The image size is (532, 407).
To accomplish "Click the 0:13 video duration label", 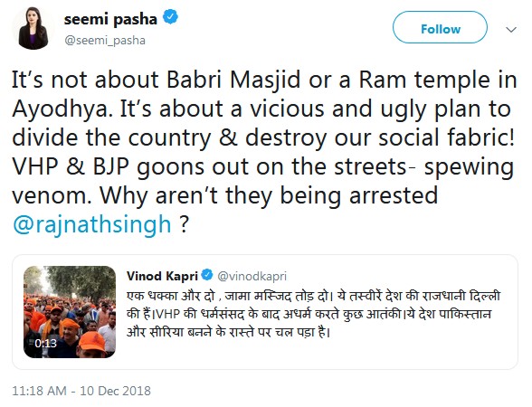I will pyautogui.click(x=45, y=344).
